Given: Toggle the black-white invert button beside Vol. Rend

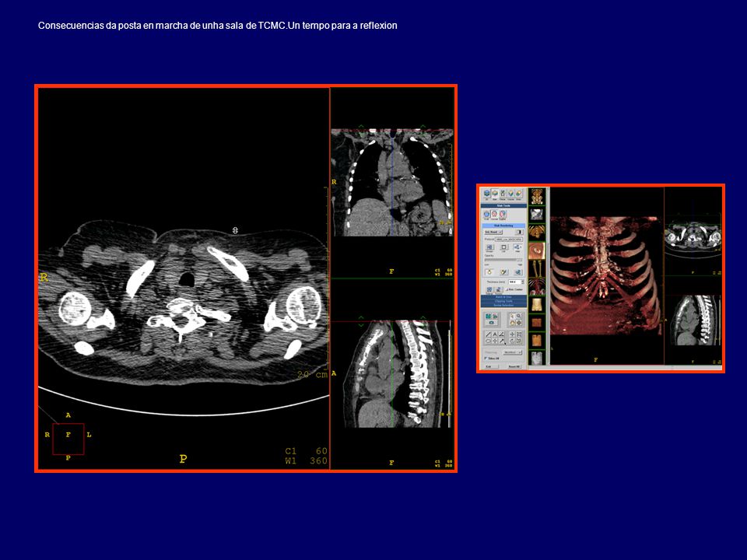Looking at the screenshot, I should (x=519, y=232).
